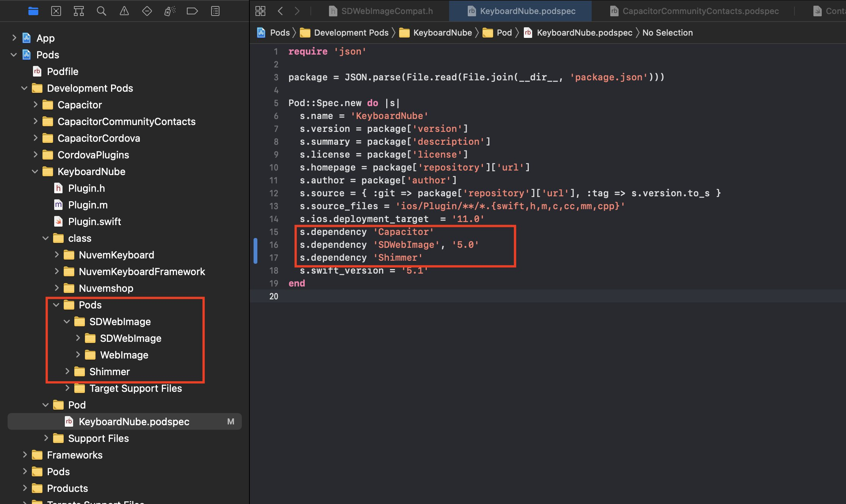The height and width of the screenshot is (504, 846).
Task: Switch to the CapacitorCommunityContacts.podspec tab
Action: [x=694, y=11]
